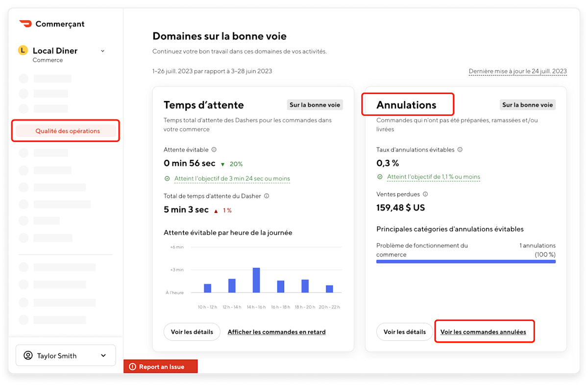Click Voir les détails in Annulations card

[405, 332]
